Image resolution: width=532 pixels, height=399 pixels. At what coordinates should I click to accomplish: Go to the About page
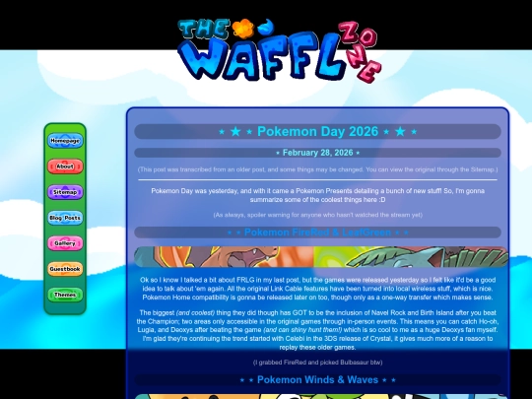(x=65, y=166)
